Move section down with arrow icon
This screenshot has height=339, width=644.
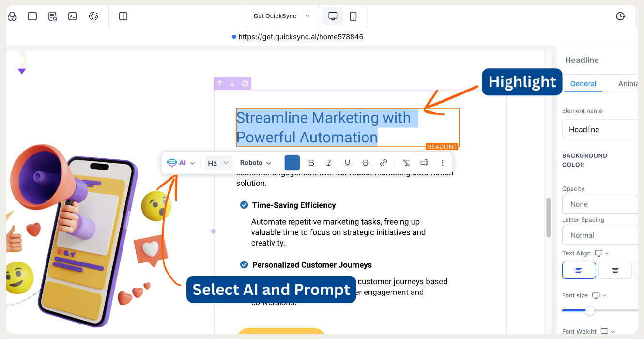click(x=232, y=83)
